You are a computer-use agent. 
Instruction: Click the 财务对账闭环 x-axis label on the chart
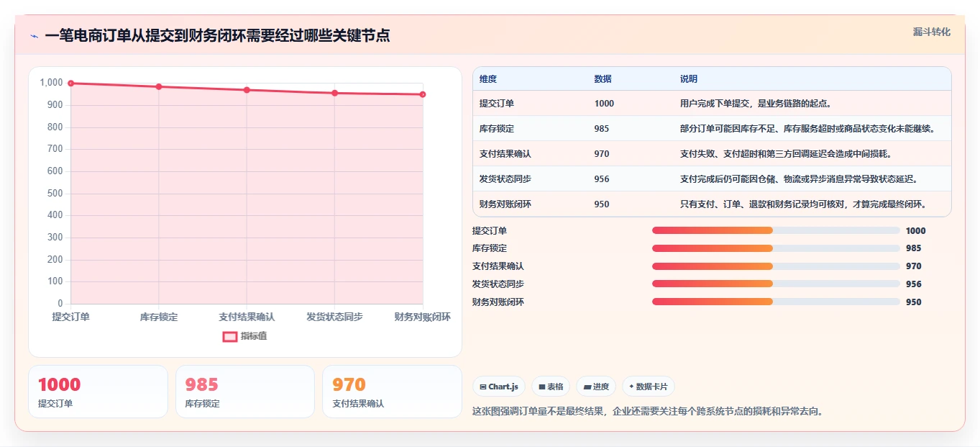click(x=423, y=317)
